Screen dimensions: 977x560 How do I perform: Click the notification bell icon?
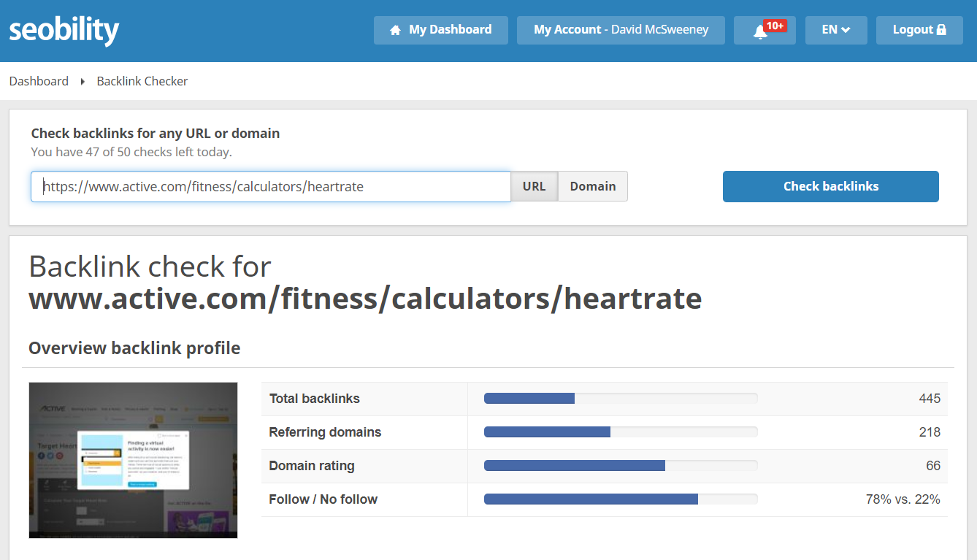pyautogui.click(x=759, y=31)
